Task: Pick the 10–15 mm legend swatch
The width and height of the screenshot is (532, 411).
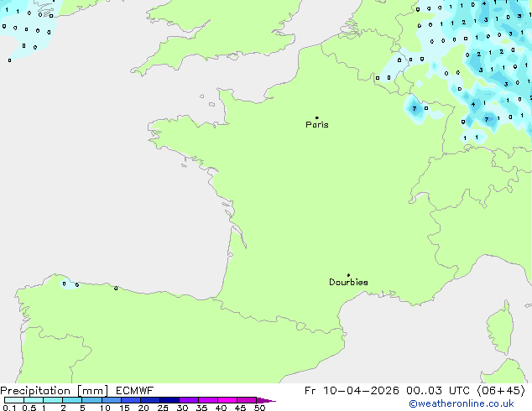Action: click(x=112, y=400)
